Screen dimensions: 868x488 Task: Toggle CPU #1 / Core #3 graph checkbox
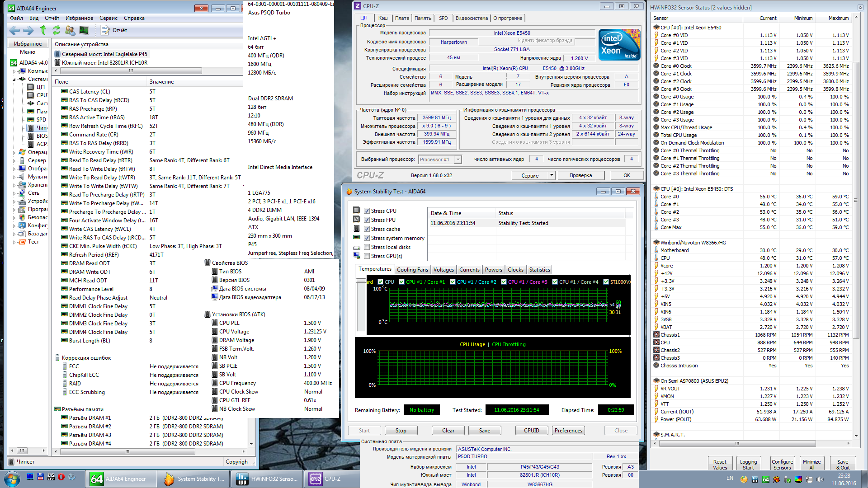click(x=504, y=282)
